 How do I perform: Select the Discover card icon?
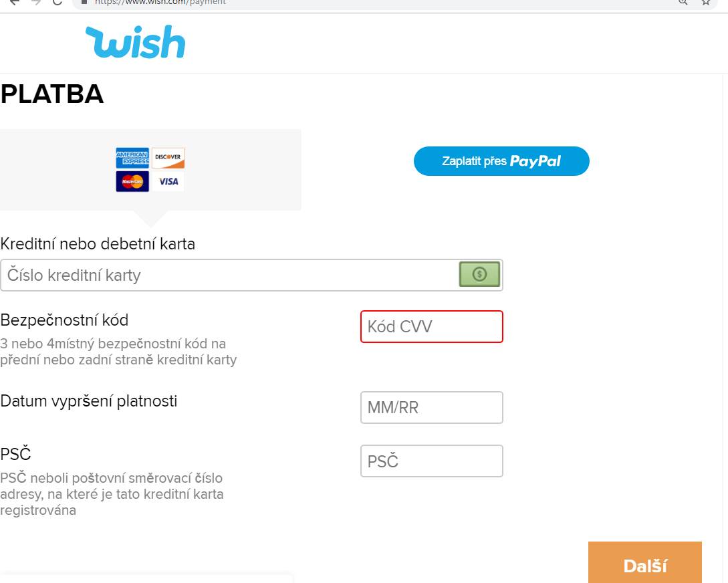pyautogui.click(x=168, y=158)
